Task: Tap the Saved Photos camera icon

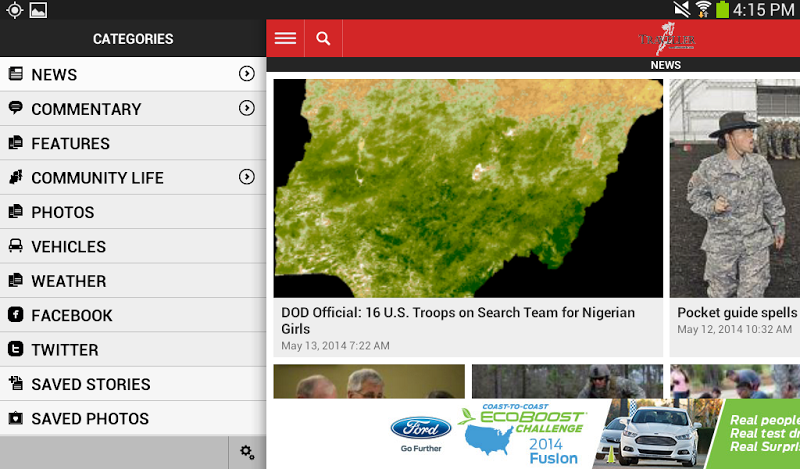Action: coord(16,419)
